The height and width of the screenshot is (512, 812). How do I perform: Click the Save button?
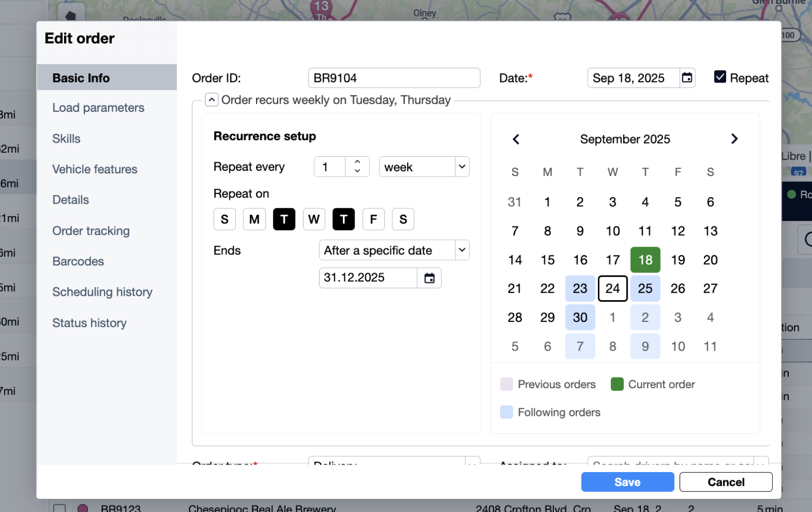[627, 482]
